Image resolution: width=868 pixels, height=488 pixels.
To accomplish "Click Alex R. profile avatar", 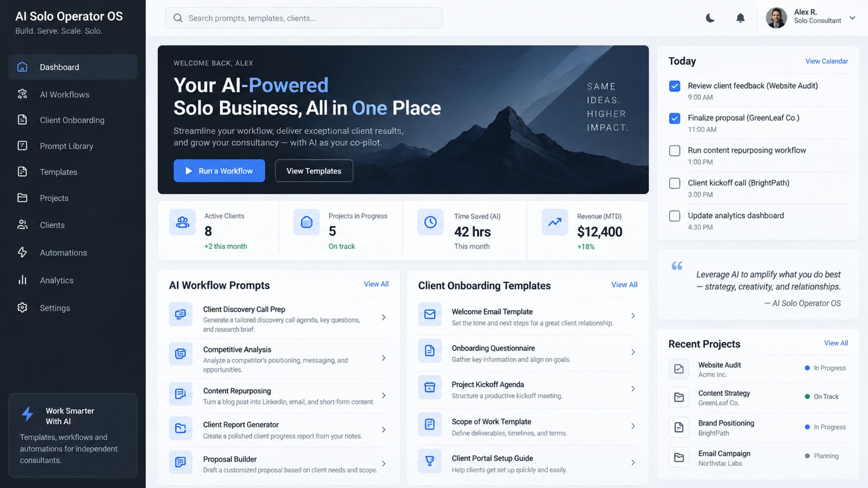I will (776, 18).
